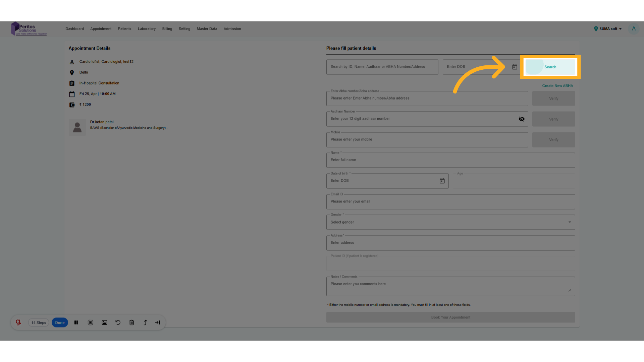Toggle visibility of the Aadhaar number field
Image resolution: width=644 pixels, height=362 pixels.
pos(522,119)
